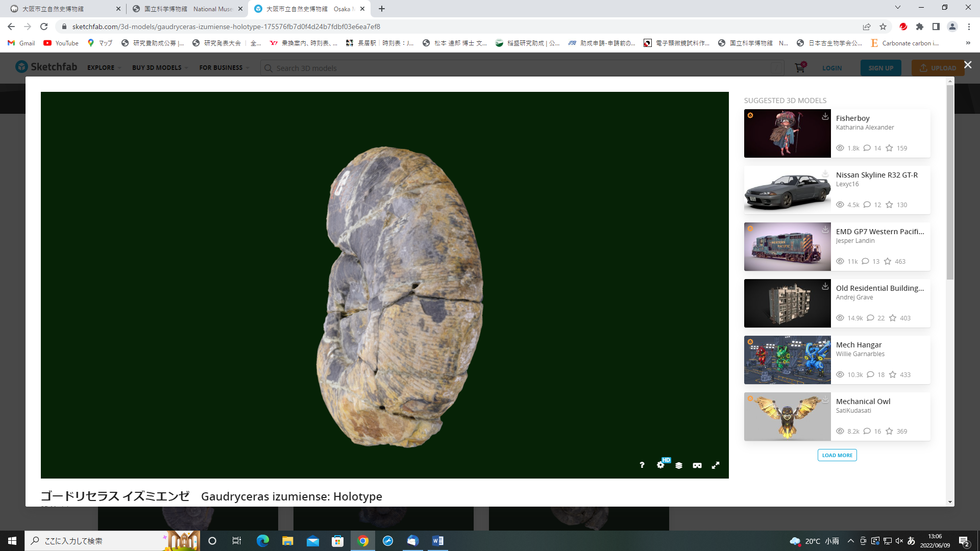Viewport: 980px width, 551px height.
Task: Open Katharina Alexander author link
Action: tap(865, 128)
